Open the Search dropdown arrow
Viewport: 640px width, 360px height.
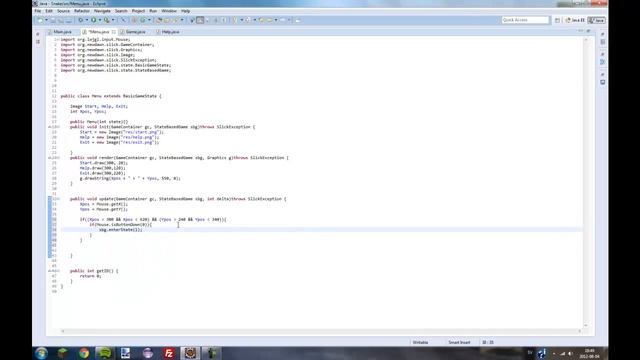point(182,20)
